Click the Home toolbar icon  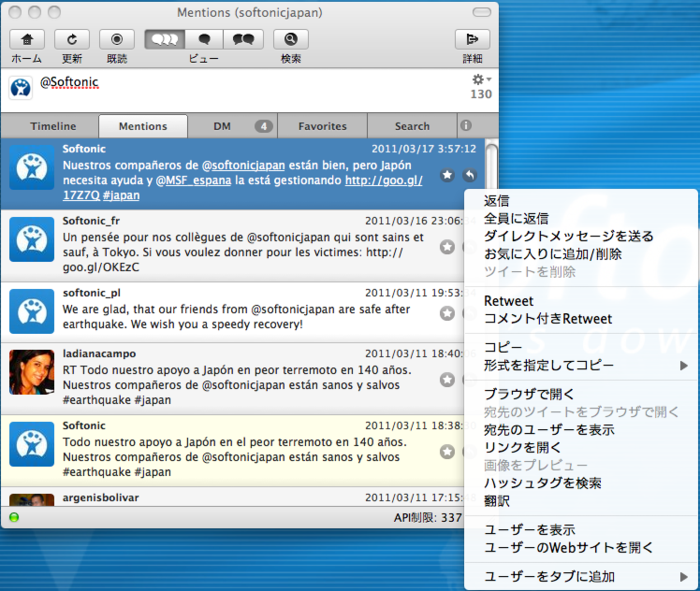(x=27, y=39)
